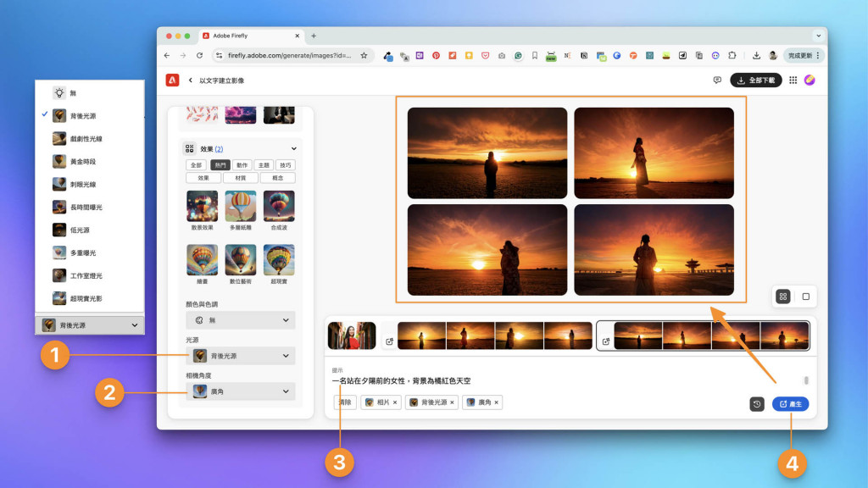
Task: Select the 材質 filter chip
Action: 240,178
